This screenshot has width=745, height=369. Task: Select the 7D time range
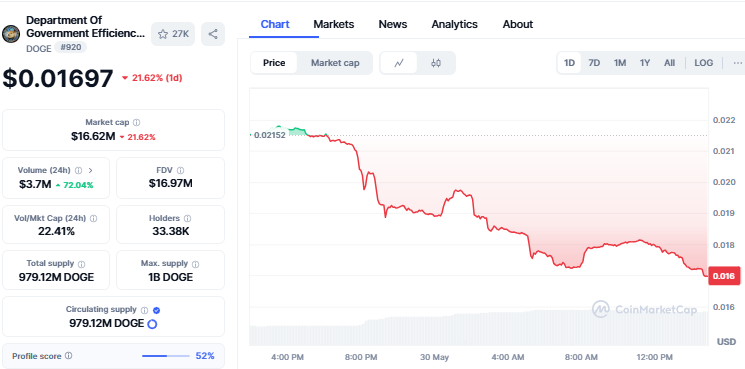coord(594,63)
